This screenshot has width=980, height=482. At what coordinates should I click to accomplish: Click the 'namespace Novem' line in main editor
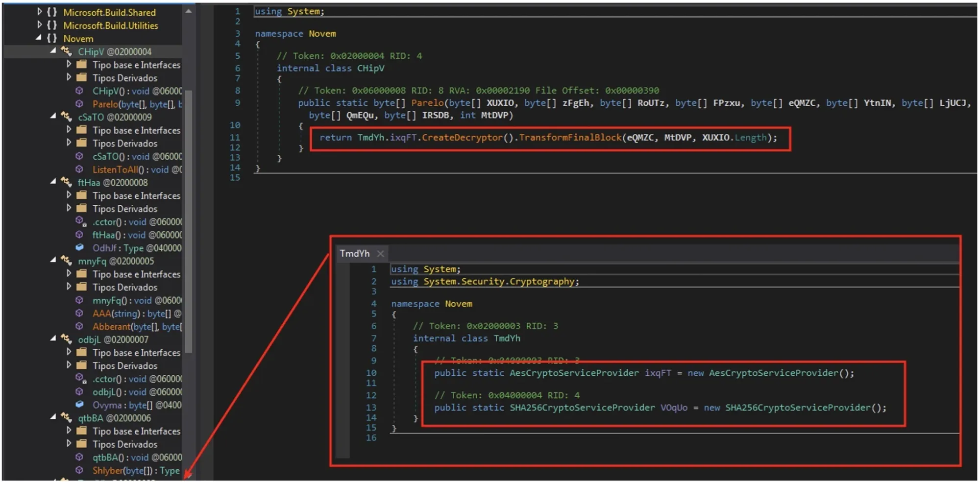click(x=295, y=33)
